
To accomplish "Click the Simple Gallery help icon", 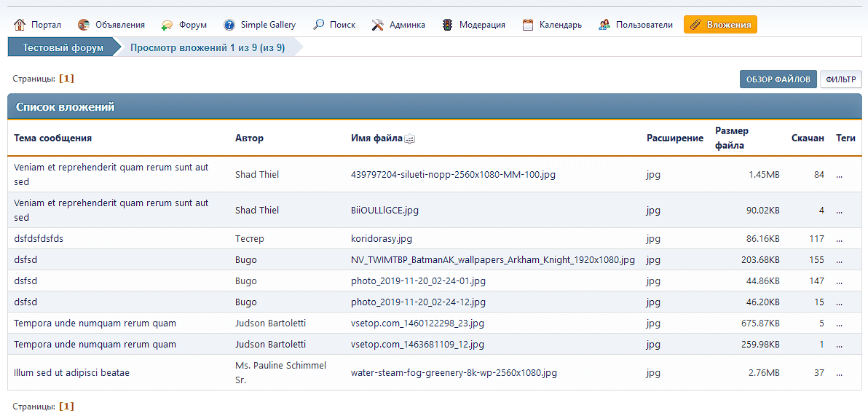I will point(229,25).
